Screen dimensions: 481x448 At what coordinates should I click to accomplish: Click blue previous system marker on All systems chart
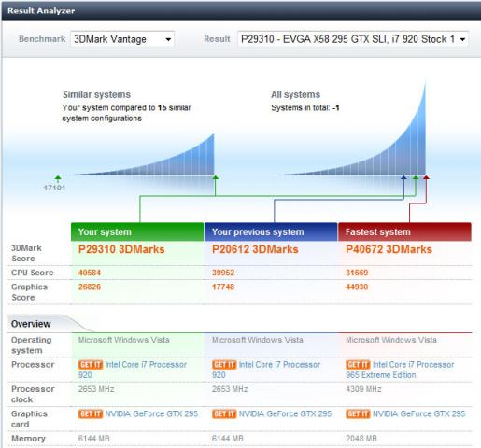coord(403,177)
